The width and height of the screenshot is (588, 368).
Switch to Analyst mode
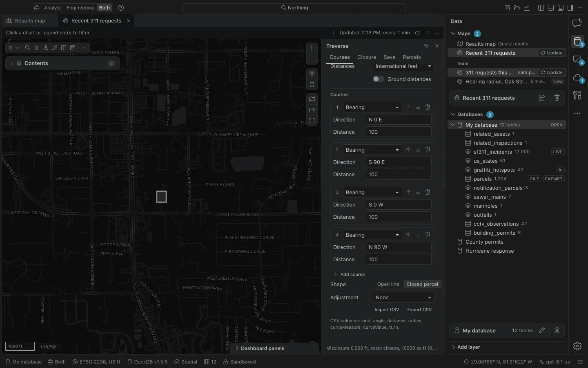pos(53,8)
